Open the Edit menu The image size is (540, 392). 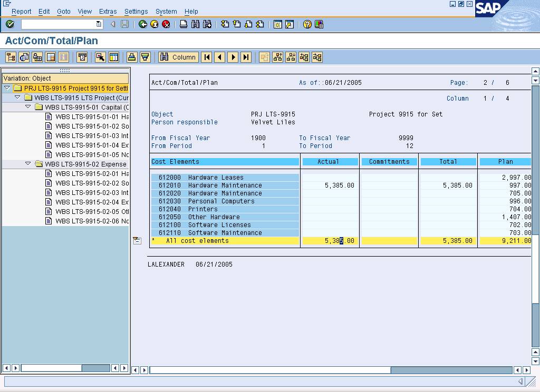44,12
